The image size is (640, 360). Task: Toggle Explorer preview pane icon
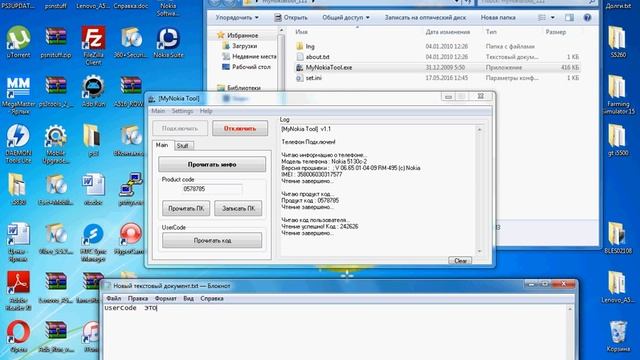click(569, 18)
